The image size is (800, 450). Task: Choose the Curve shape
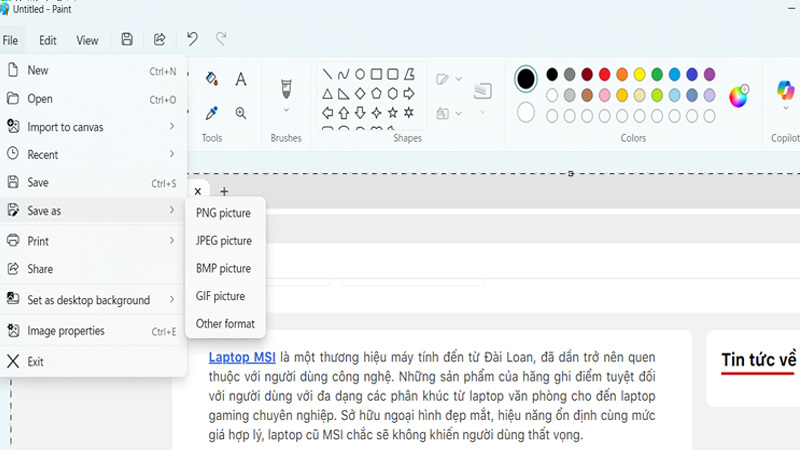(x=344, y=74)
